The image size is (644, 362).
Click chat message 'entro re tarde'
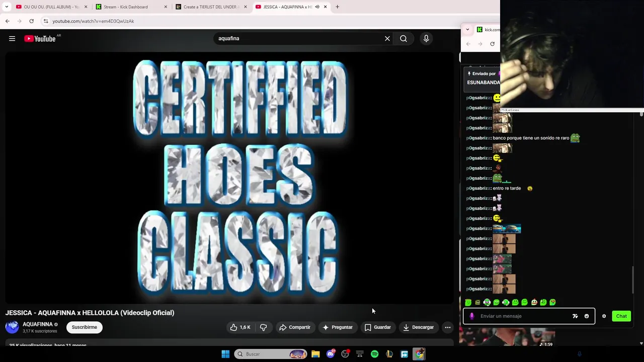(x=507, y=188)
